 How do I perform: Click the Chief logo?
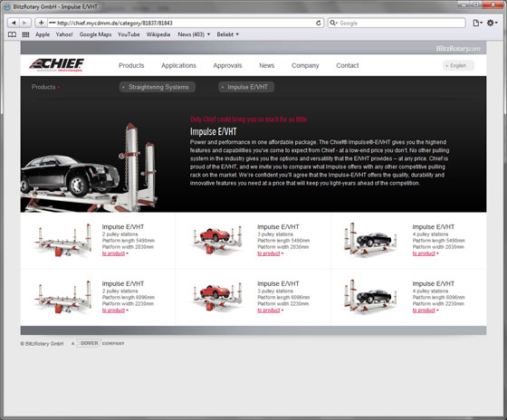[57, 64]
